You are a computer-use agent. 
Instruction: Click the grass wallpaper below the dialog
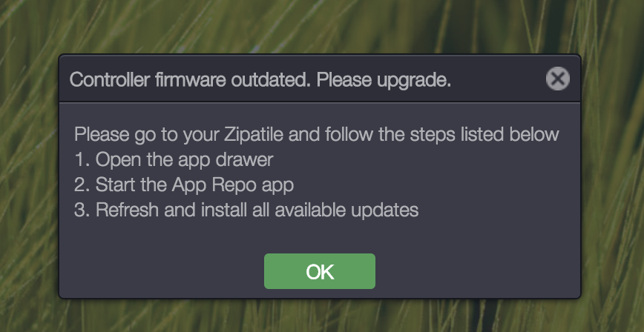coord(319,316)
